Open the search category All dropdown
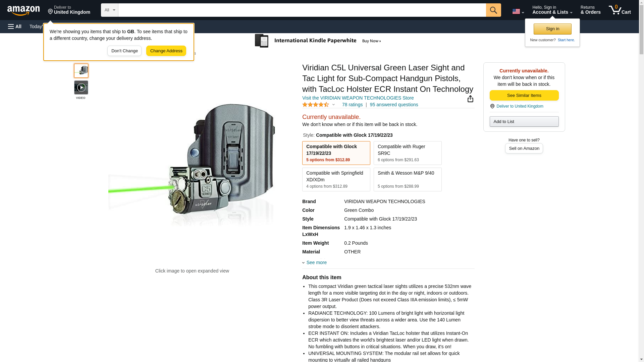The height and width of the screenshot is (362, 644). [109, 10]
